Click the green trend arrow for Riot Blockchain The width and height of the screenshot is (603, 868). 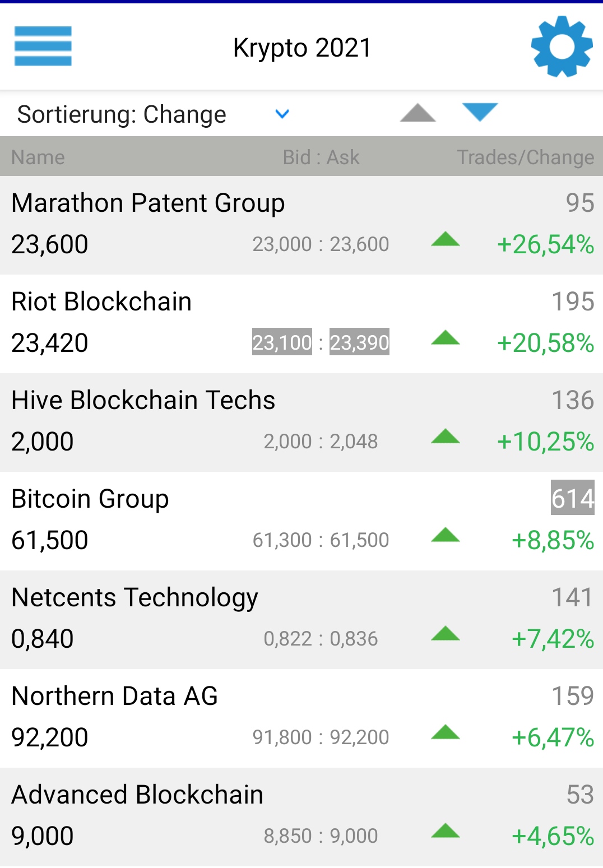446,338
